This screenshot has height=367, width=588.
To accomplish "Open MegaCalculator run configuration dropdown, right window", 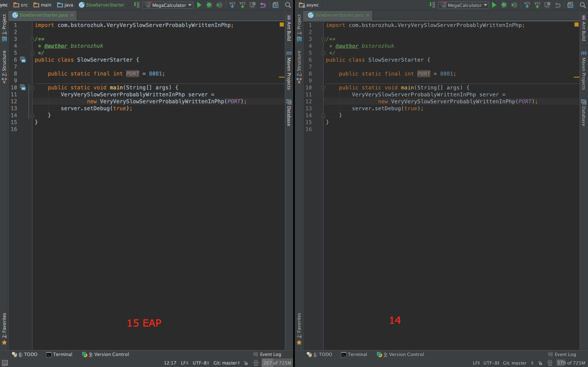I will click(463, 5).
